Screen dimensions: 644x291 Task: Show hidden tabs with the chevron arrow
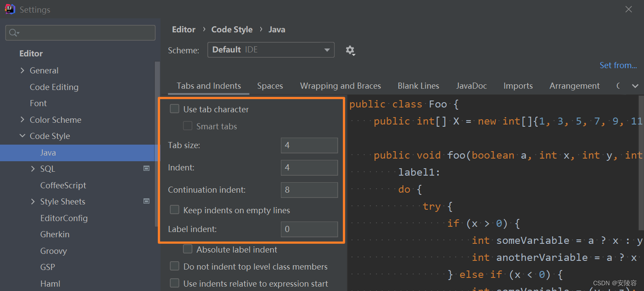[x=635, y=86]
